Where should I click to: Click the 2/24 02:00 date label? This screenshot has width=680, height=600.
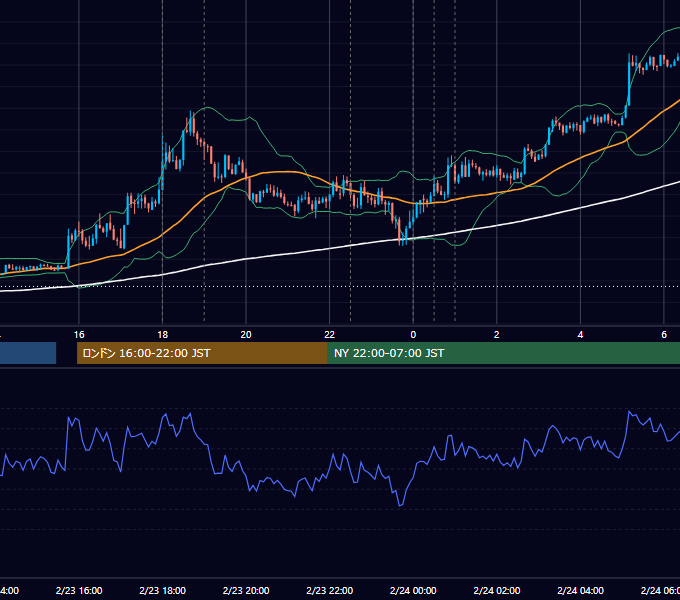tap(497, 590)
